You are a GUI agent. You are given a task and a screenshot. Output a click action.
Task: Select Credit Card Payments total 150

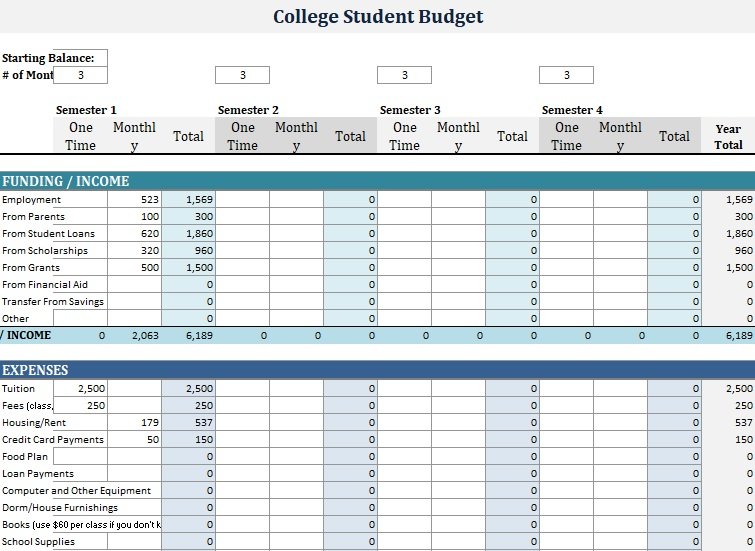[x=188, y=440]
